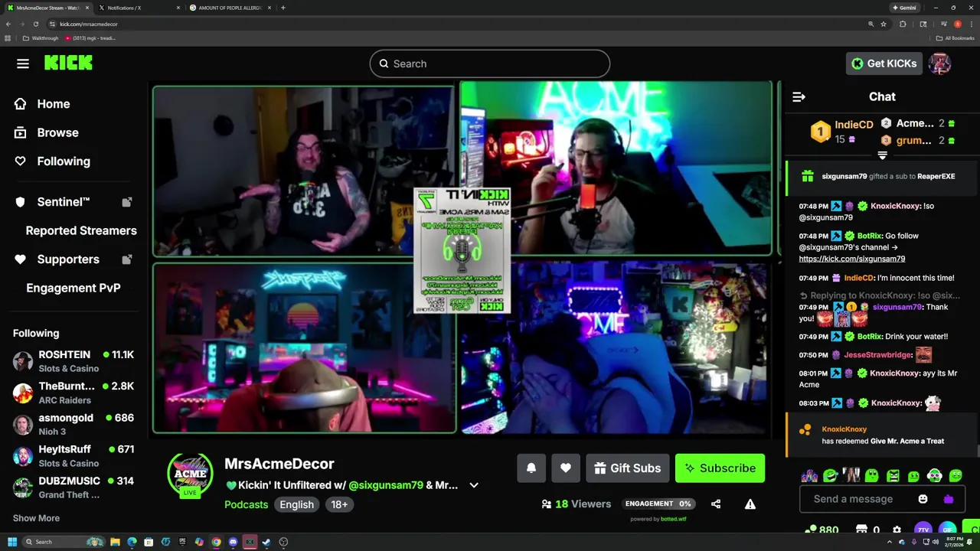Click in the Kick Search field
Screen dimensions: 980x551
[490, 64]
